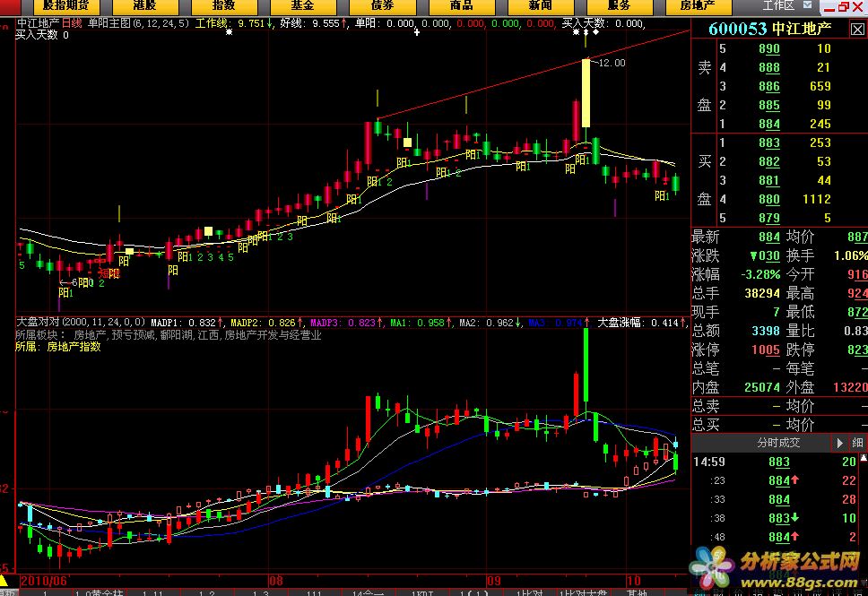Click the 好线: 9.555 value
The image size is (868, 596).
coord(314,23)
